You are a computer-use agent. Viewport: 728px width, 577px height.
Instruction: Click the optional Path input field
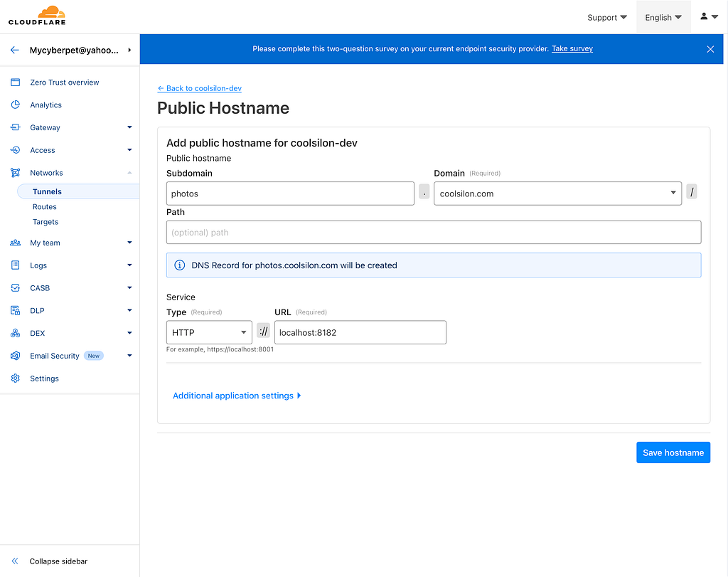pyautogui.click(x=434, y=232)
